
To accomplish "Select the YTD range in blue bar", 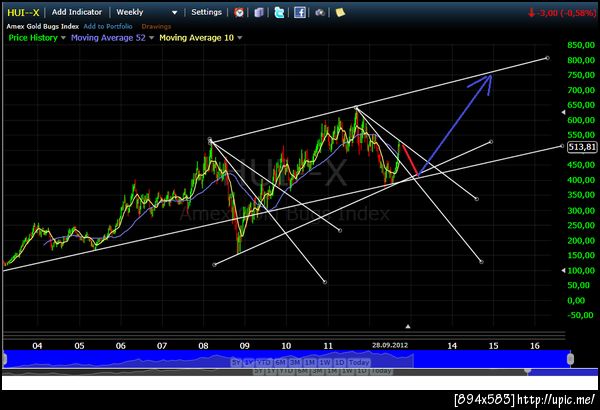I will [x=264, y=362].
